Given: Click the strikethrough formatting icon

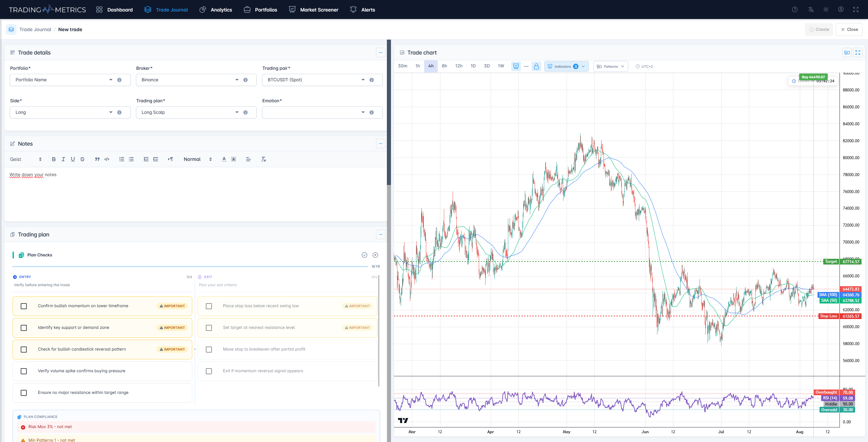Looking at the screenshot, I should click(x=82, y=159).
